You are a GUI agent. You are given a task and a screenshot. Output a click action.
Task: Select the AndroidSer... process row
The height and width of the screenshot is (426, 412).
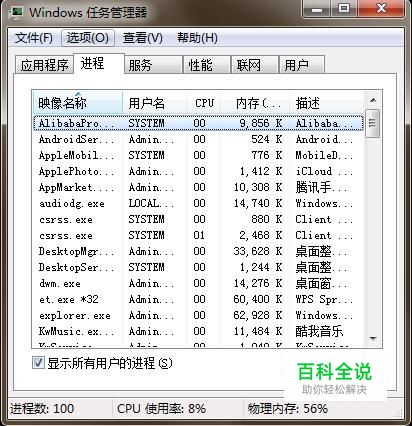198,139
